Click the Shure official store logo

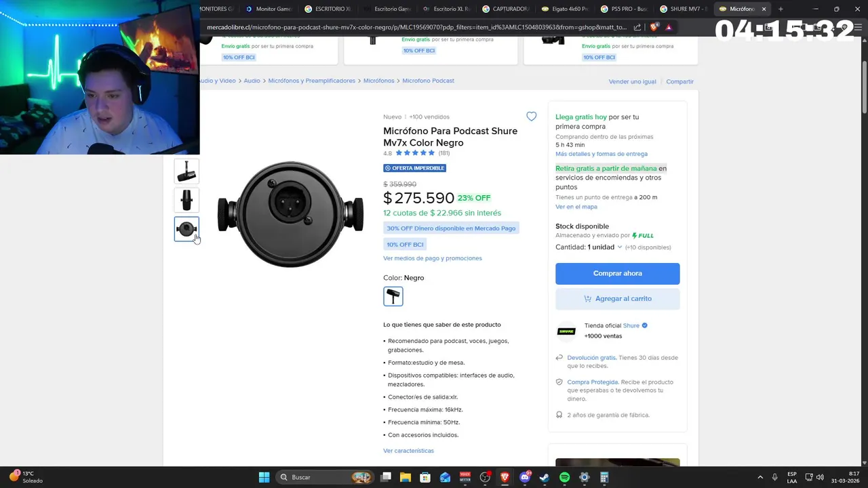pos(566,331)
